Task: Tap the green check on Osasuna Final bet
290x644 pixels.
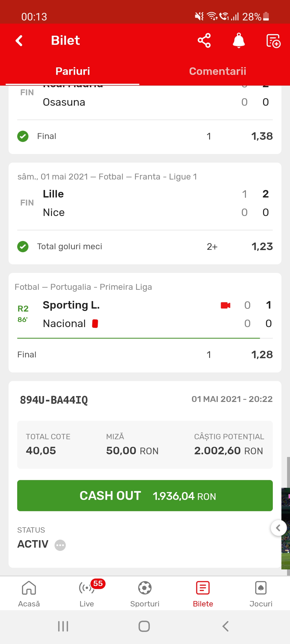Action: pos(23,136)
